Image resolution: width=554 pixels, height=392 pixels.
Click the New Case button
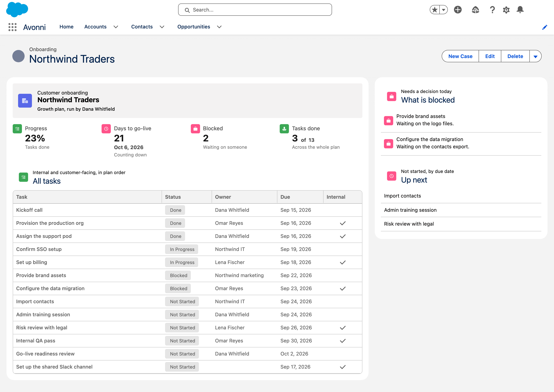coord(460,56)
